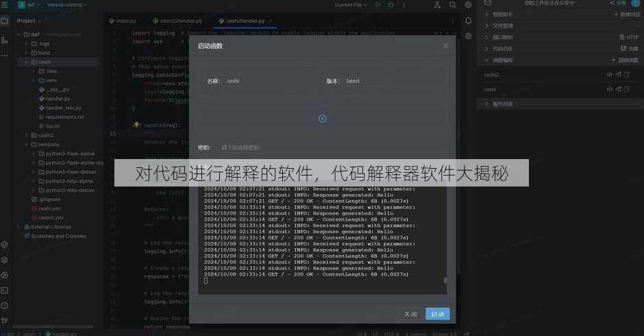The width and height of the screenshot is (644, 336).
Task: Click the gutter icon beside handle(req)
Action: pyautogui.click(x=136, y=125)
